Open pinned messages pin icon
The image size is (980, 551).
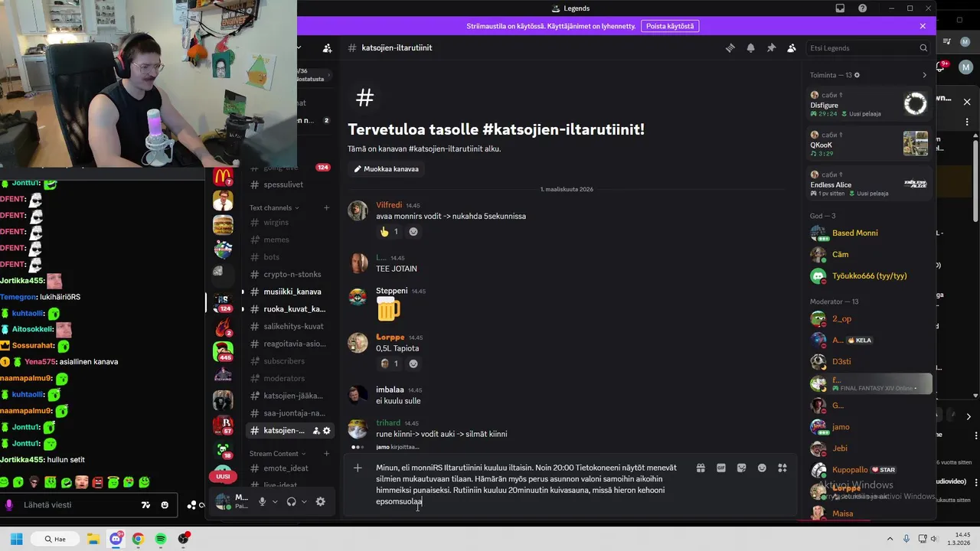pos(771,47)
